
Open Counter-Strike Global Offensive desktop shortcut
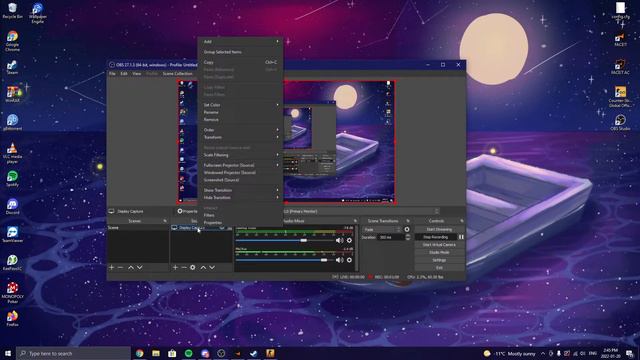click(620, 97)
